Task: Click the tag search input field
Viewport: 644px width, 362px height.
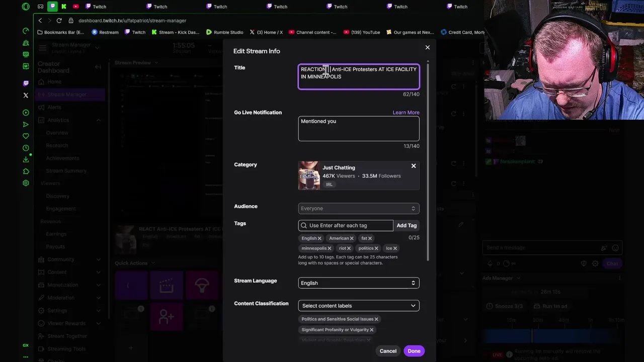Action: (346, 226)
